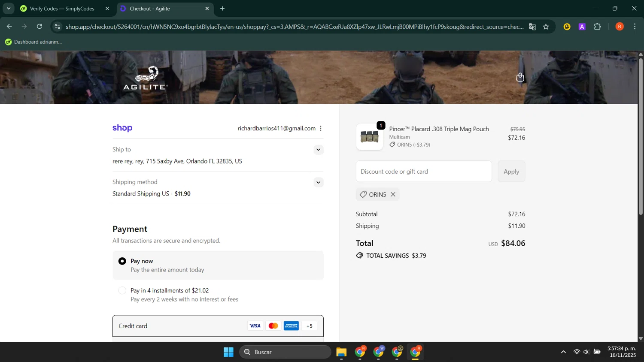Click the Standard Shipping US $11.90 text

(x=152, y=194)
